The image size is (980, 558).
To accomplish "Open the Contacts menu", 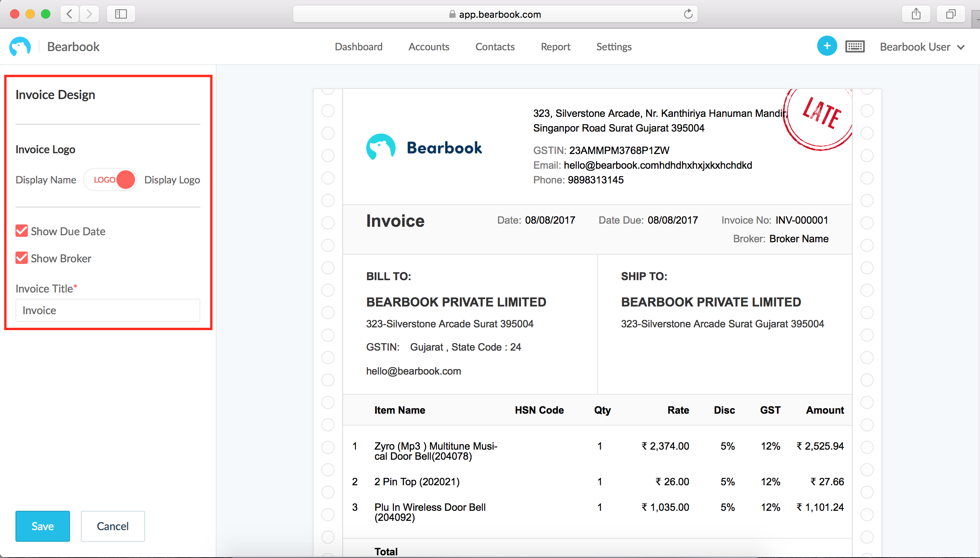I will tap(495, 47).
